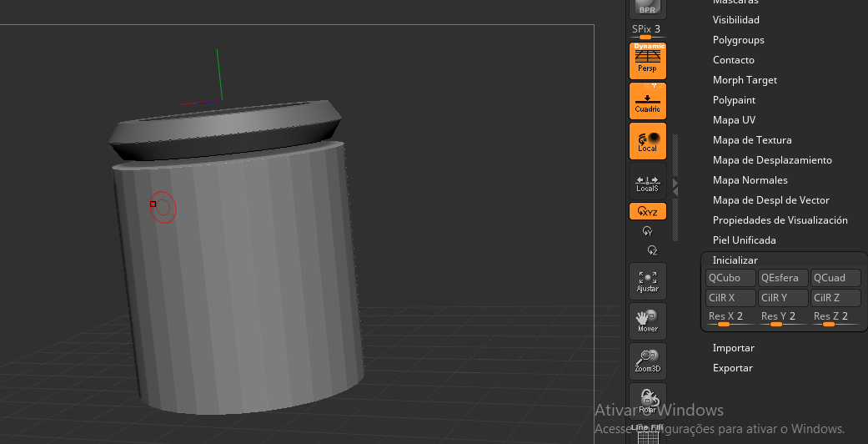Click the Ajustar frame button

tap(648, 281)
